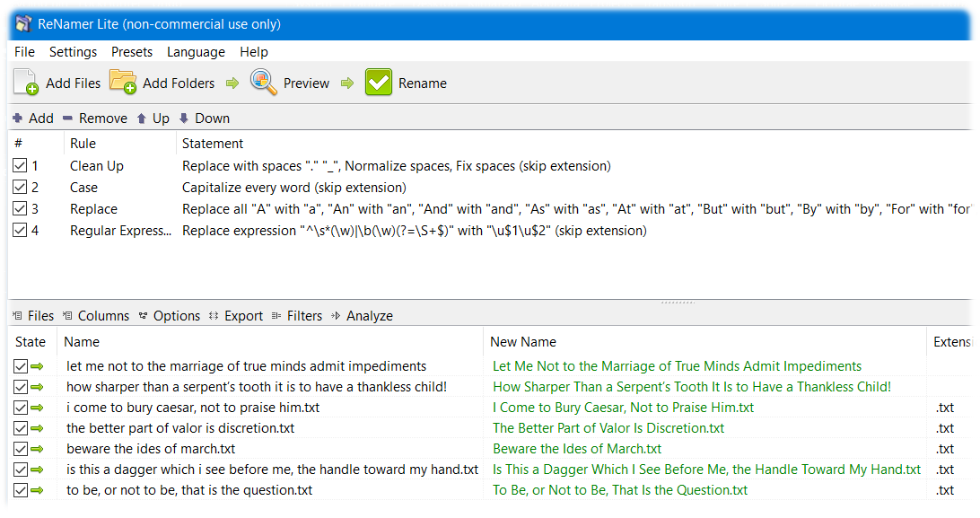Toggle checkbox for 'beware the ides of march' file
The width and height of the screenshot is (980, 518).
[x=21, y=449]
